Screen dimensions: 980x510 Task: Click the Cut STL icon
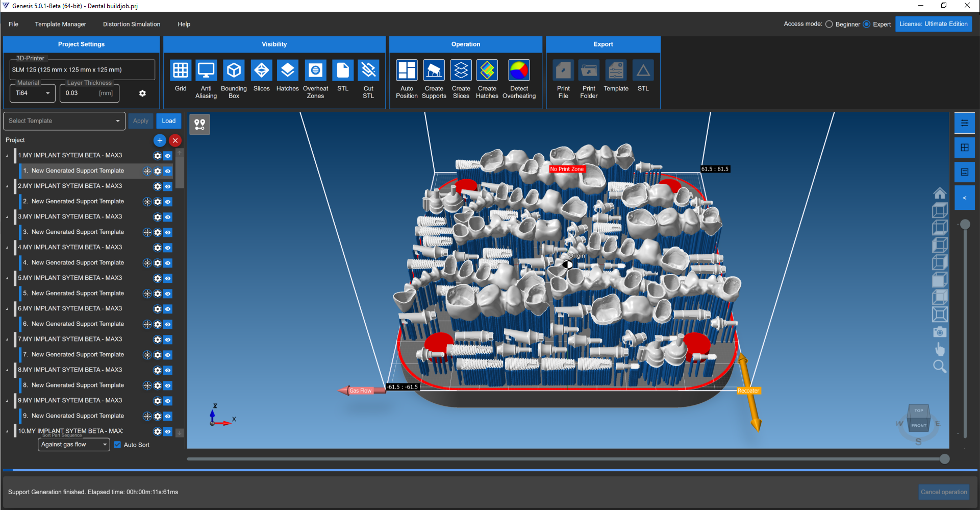pos(368,70)
